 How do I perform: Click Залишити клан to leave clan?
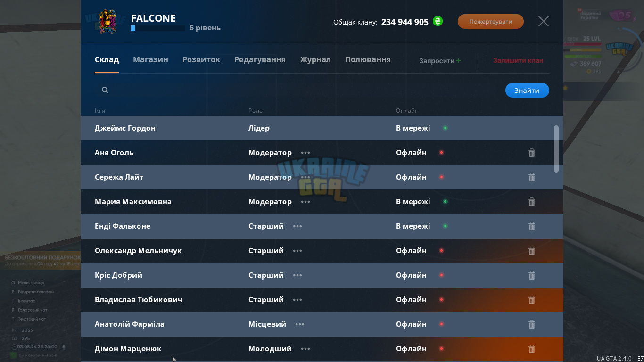[x=518, y=61]
